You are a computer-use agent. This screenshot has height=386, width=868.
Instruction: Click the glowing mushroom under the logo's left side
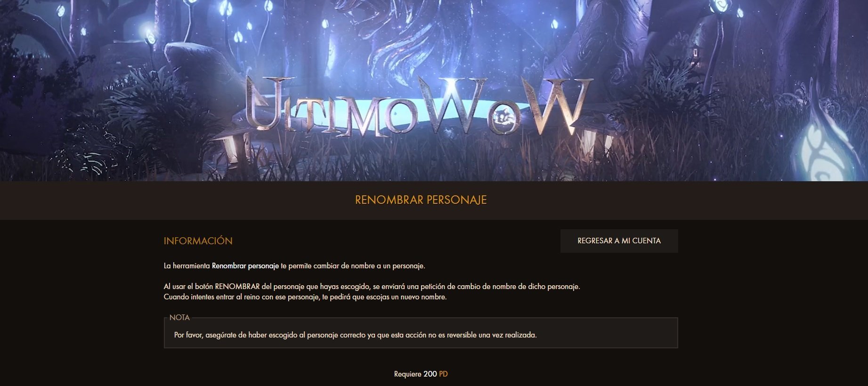coord(231,146)
